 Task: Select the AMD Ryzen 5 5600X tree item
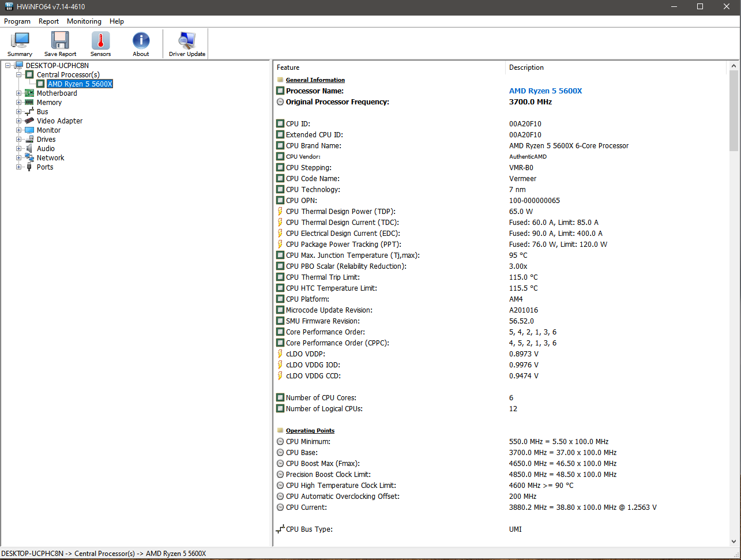click(x=80, y=84)
